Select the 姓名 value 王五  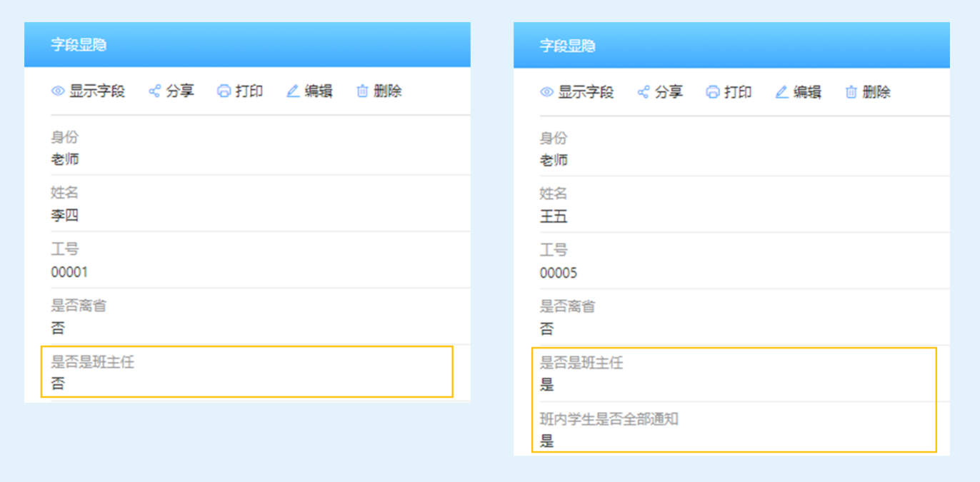554,216
